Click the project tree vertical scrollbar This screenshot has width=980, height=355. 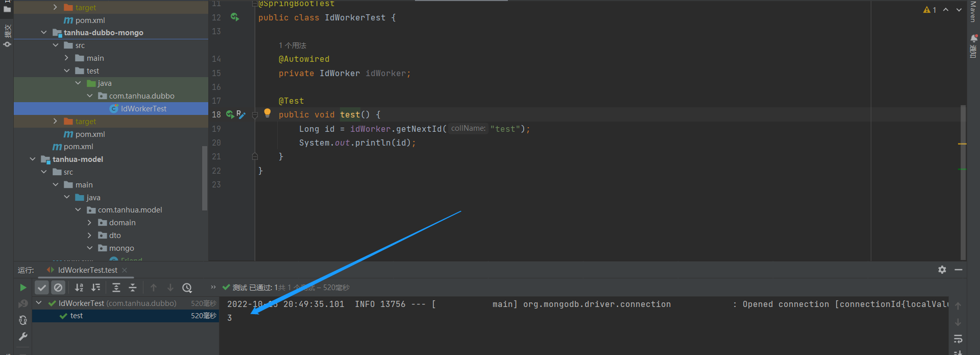pyautogui.click(x=205, y=178)
